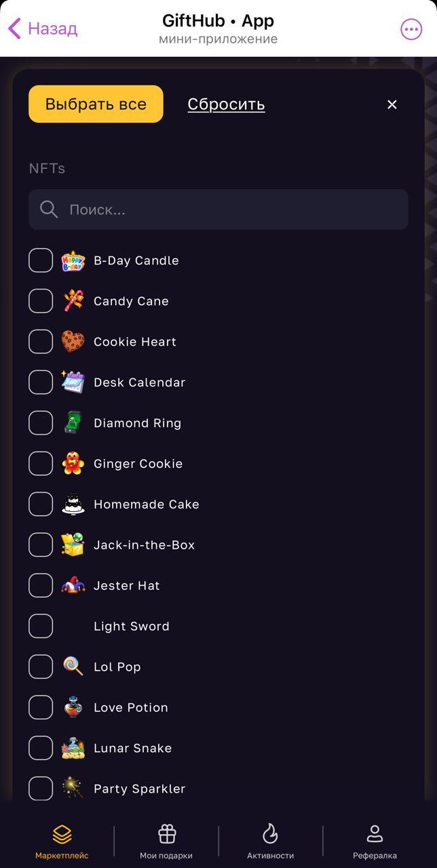Tick the Ginger Cookie checkbox
The width and height of the screenshot is (437, 868).
(41, 464)
